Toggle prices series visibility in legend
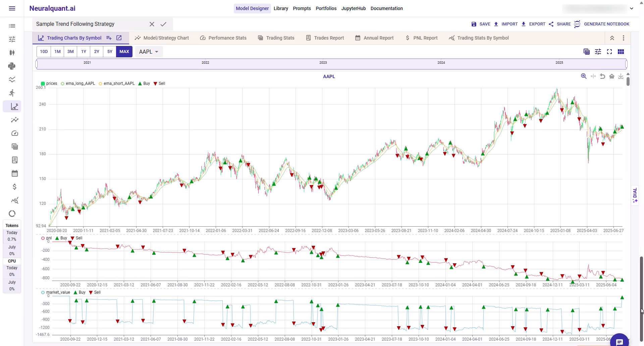 (51, 83)
